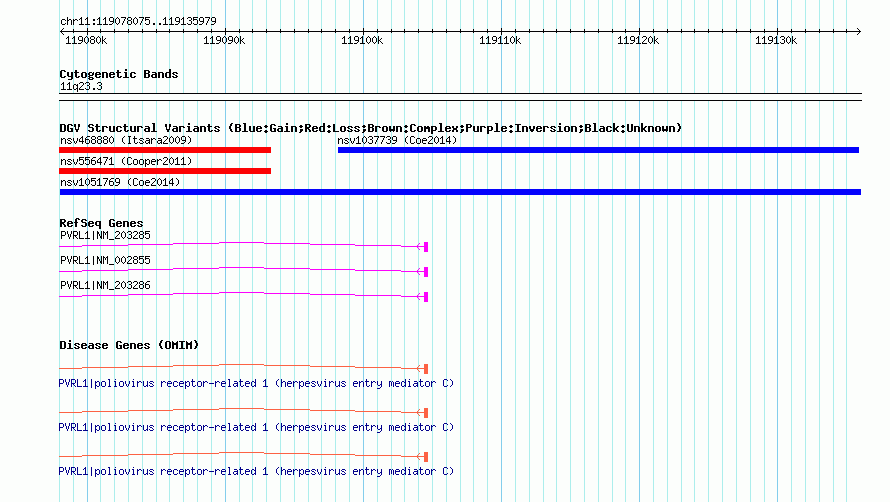Click the RefSeq Genes track title
The image size is (890, 502).
(x=101, y=223)
